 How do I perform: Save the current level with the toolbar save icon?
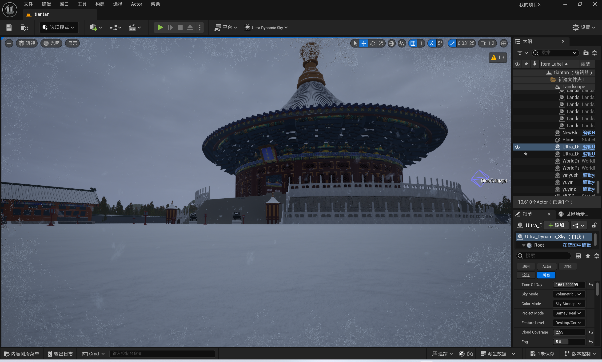[x=9, y=28]
